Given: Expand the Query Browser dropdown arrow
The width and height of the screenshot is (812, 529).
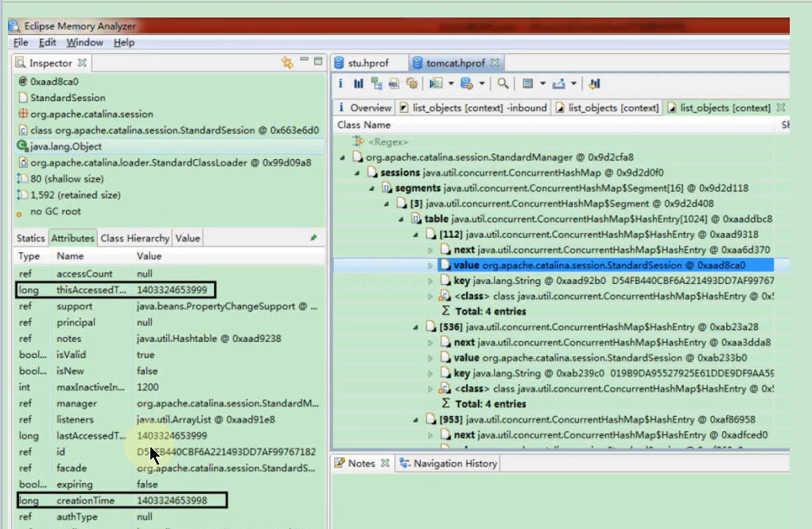Looking at the screenshot, I should [482, 84].
